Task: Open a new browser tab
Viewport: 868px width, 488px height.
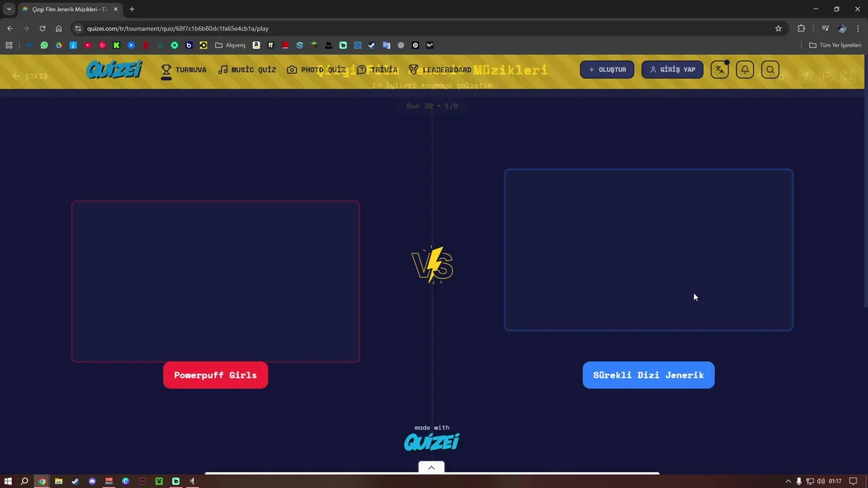Action: (132, 9)
